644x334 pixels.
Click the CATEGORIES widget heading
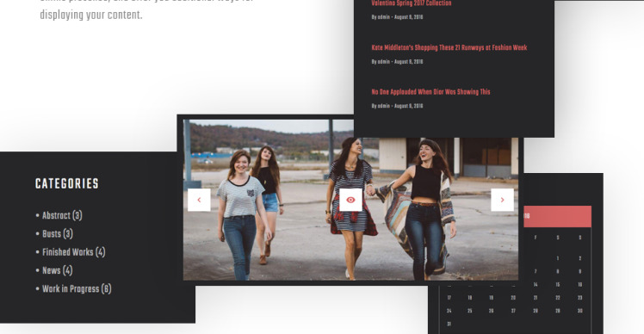point(67,183)
